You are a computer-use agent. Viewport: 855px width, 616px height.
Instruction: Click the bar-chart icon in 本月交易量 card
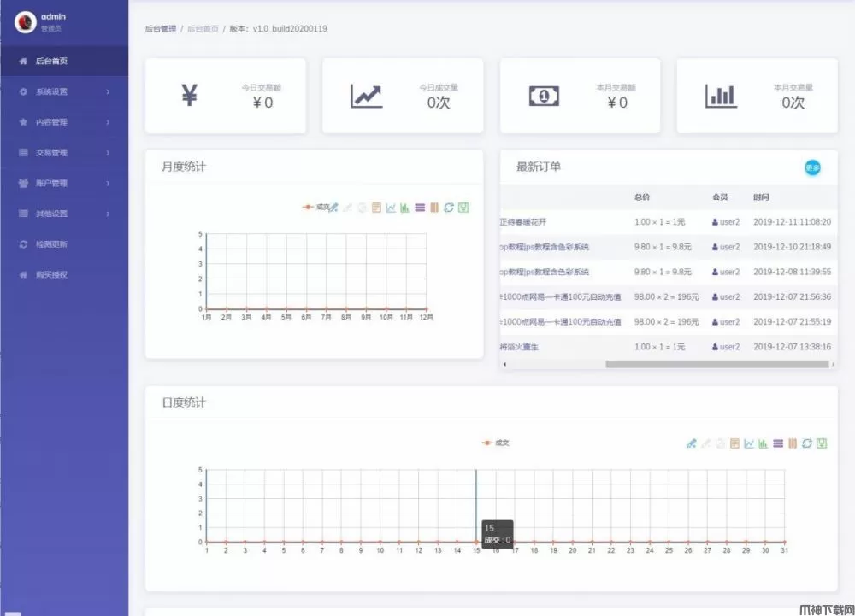point(721,96)
